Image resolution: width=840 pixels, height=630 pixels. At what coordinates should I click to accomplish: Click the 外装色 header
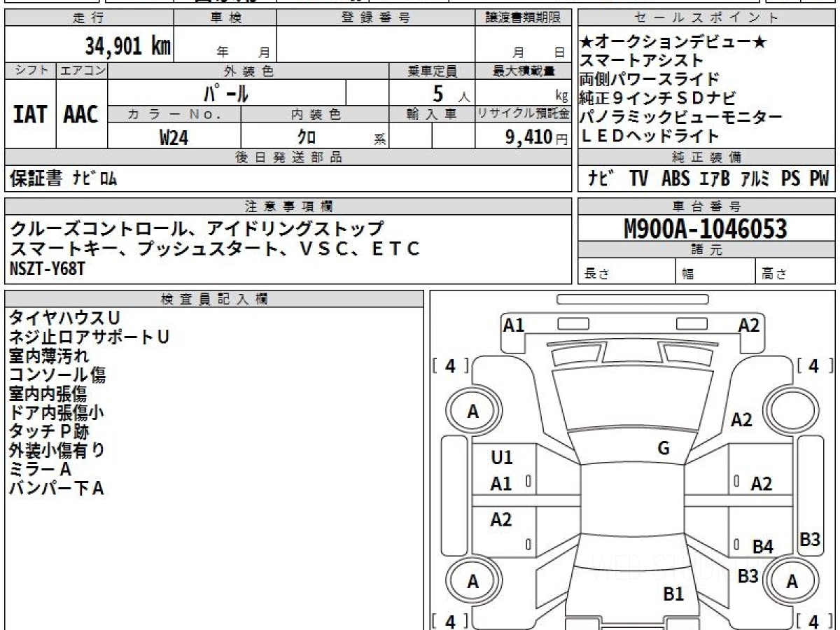(x=248, y=71)
